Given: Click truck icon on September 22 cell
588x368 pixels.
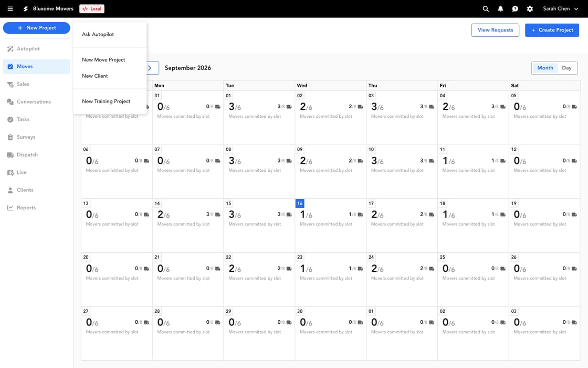Looking at the screenshot, I should (x=289, y=269).
